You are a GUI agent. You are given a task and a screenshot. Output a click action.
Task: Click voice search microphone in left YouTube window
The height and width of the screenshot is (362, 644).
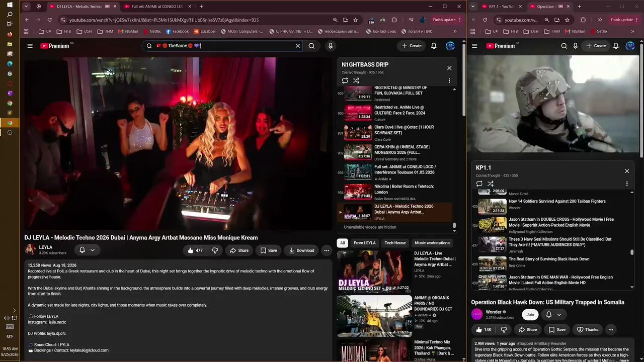331,46
